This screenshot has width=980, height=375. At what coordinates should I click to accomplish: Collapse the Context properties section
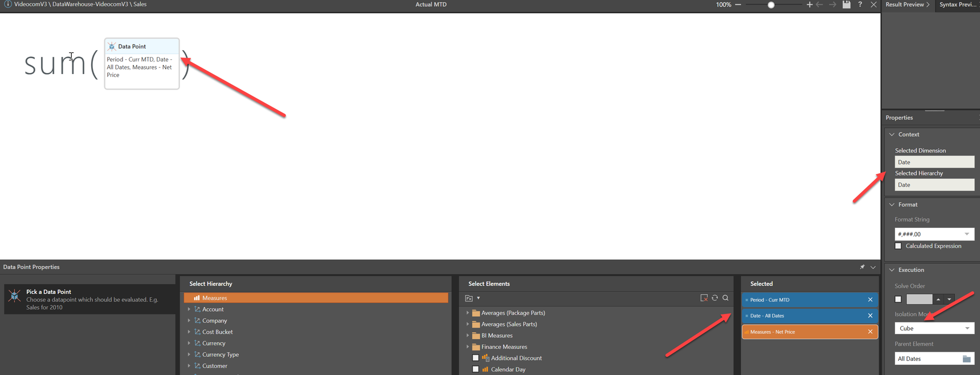click(x=892, y=134)
